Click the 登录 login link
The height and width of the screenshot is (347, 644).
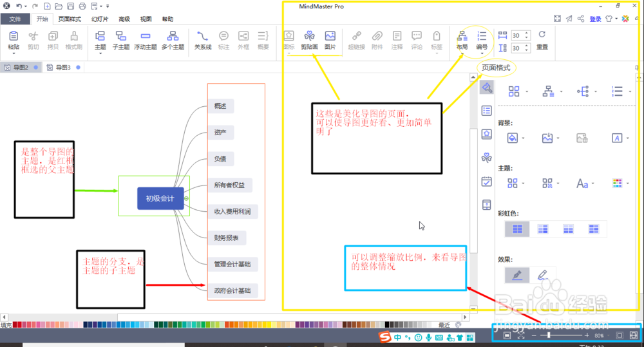595,19
